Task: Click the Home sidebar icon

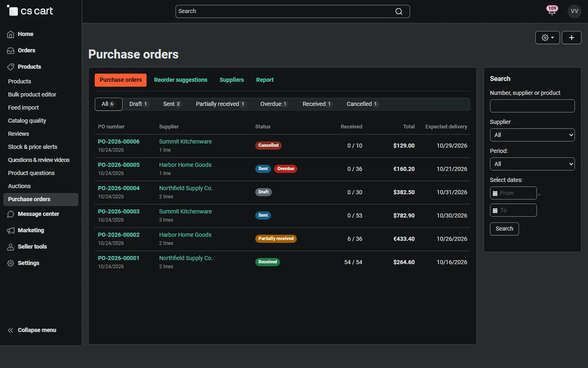Action: coord(11,34)
